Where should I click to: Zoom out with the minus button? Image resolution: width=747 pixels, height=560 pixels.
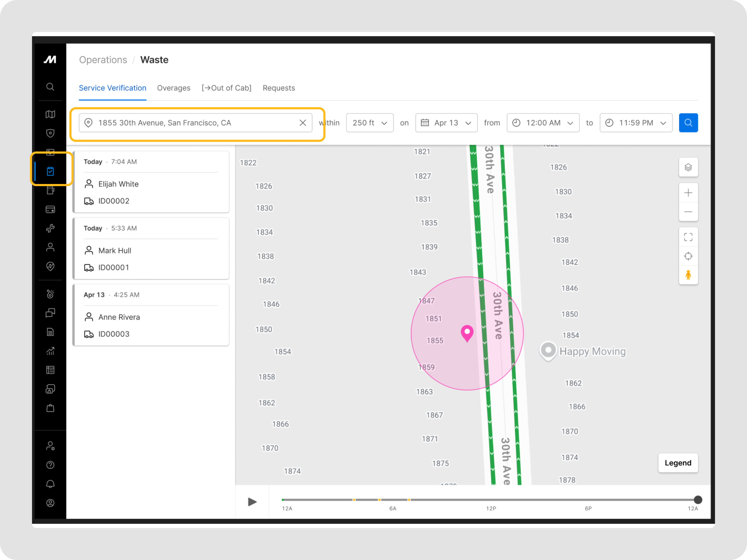tap(688, 212)
